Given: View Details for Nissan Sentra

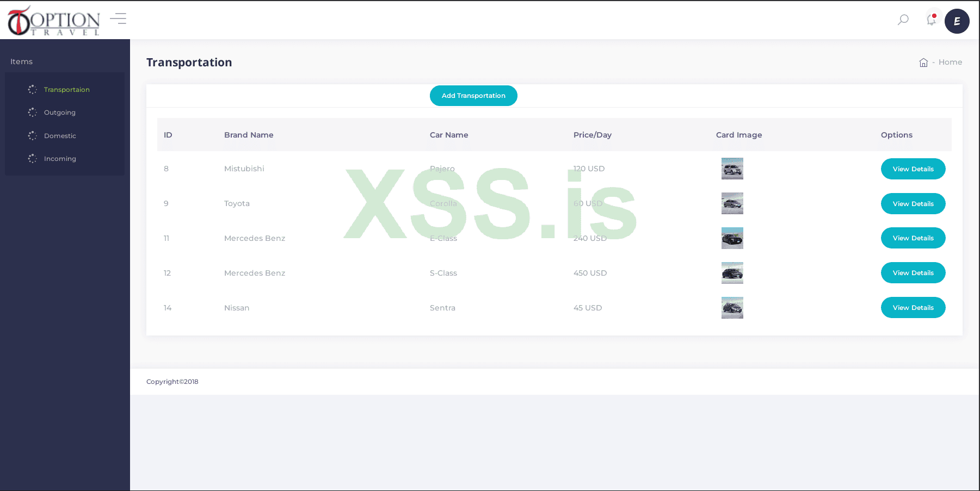Looking at the screenshot, I should [x=913, y=308].
